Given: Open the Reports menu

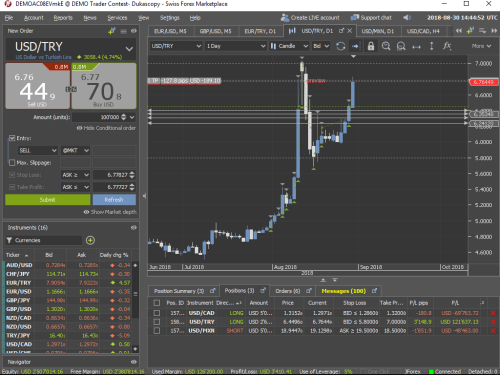Looking at the screenshot, I should click(63, 18).
